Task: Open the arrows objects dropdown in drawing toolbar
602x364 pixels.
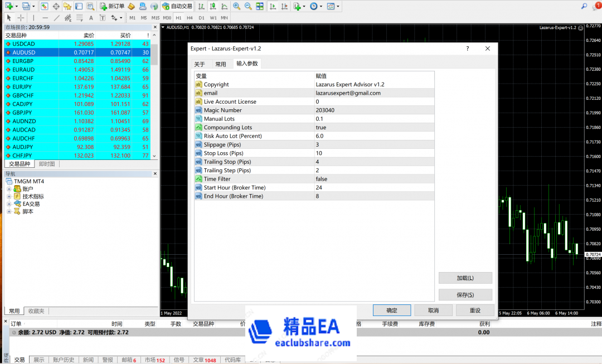Action: [121, 18]
